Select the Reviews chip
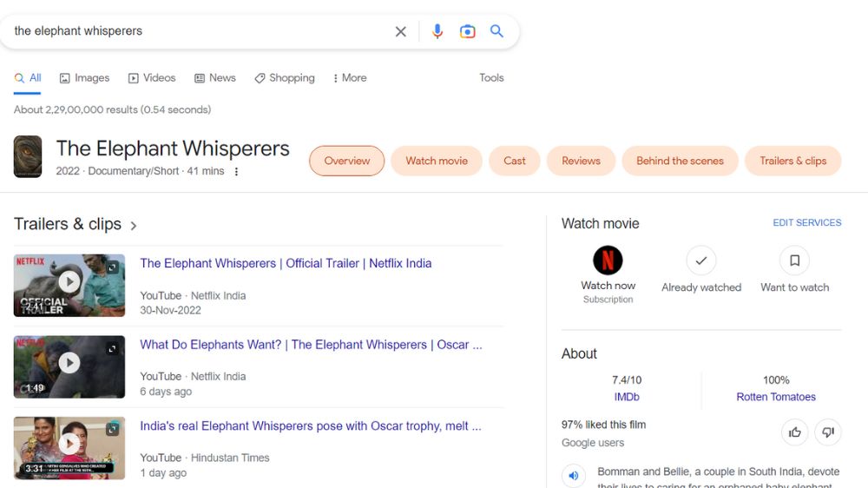 [x=581, y=162]
